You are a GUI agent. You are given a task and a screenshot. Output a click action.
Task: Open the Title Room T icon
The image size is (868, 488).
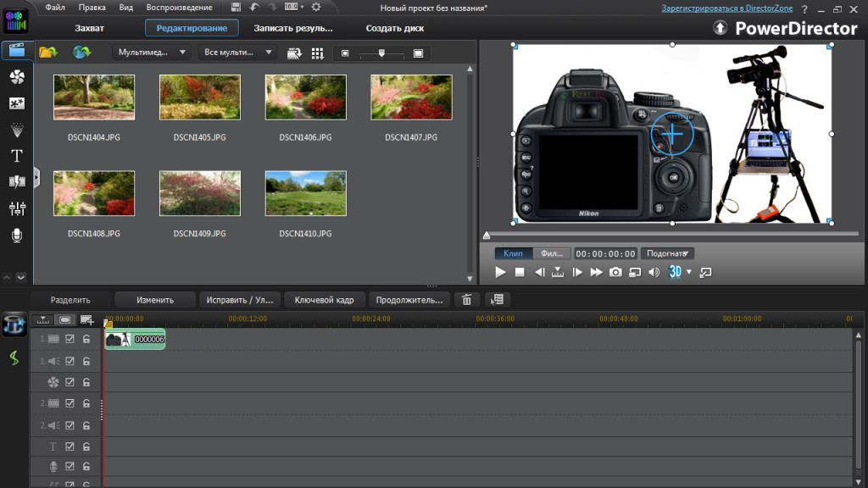pyautogui.click(x=17, y=156)
